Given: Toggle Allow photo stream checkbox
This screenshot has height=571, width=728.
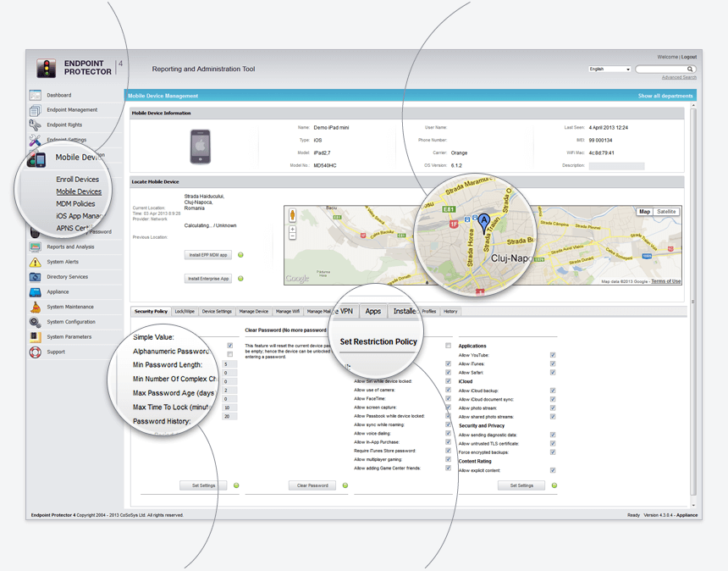Looking at the screenshot, I should [x=553, y=408].
